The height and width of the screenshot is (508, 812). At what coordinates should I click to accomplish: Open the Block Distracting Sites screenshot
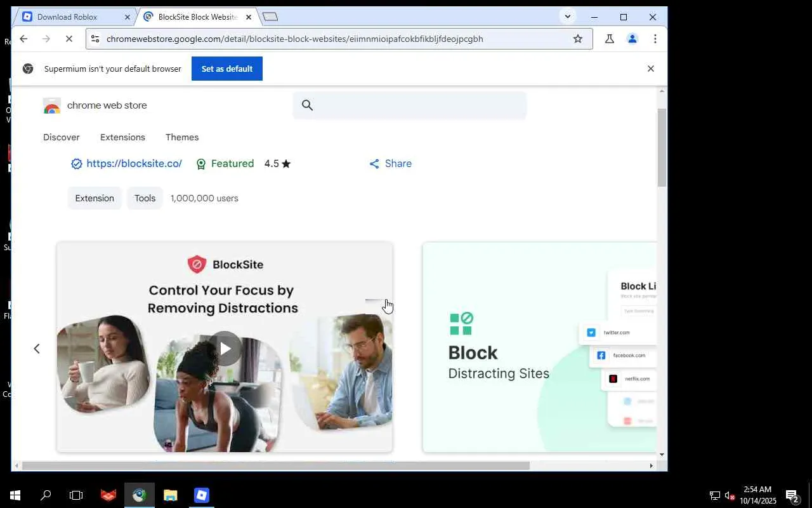pos(539,347)
